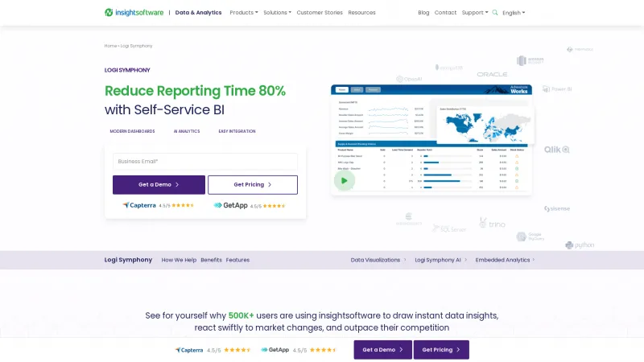The image size is (644, 362).
Task: Click the GetApp rating in hero form
Action: pos(250,205)
